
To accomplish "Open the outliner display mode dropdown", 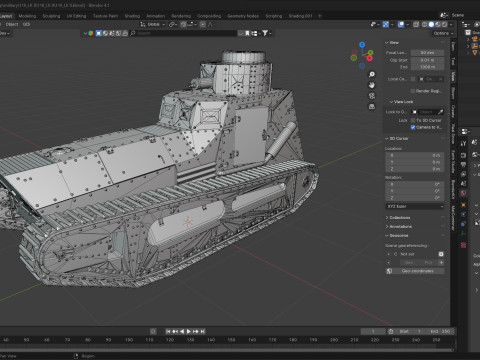I will [466, 24].
